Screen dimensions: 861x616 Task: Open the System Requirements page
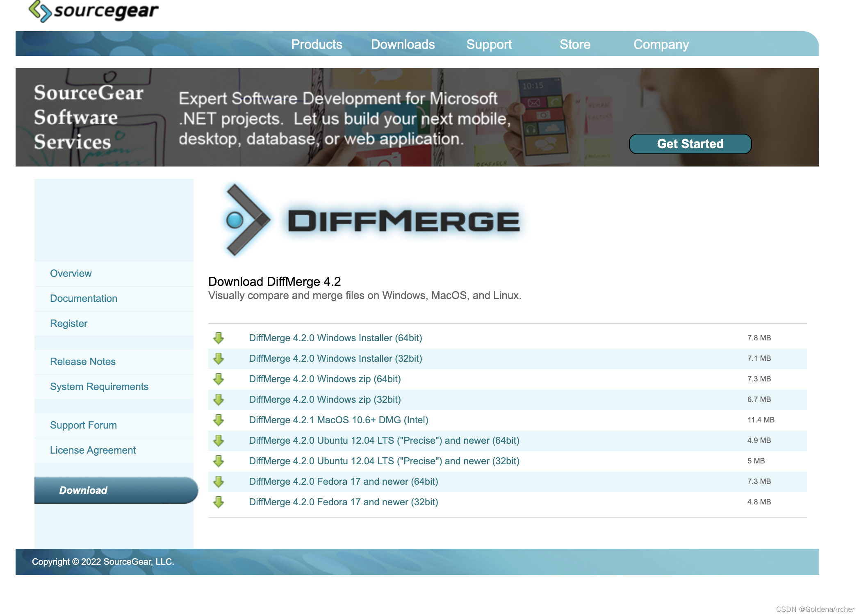click(x=99, y=386)
